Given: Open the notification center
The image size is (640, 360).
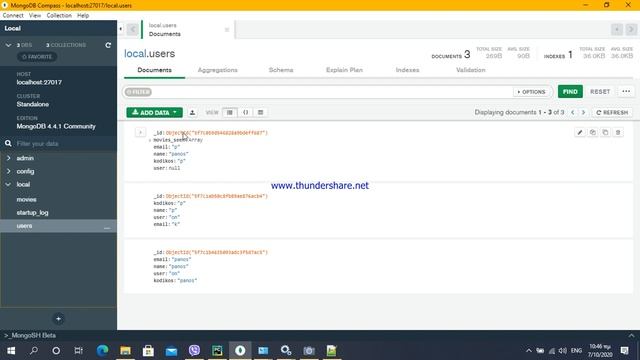Looking at the screenshot, I should pos(624,351).
